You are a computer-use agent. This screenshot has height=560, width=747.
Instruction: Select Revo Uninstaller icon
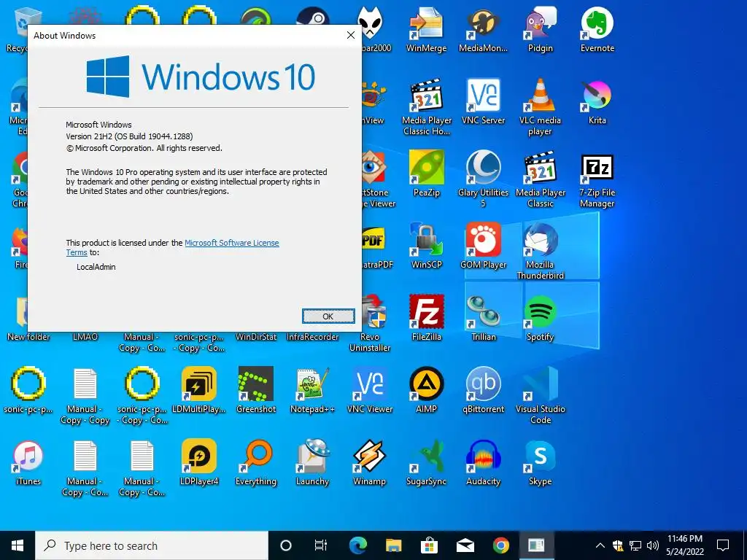click(370, 324)
